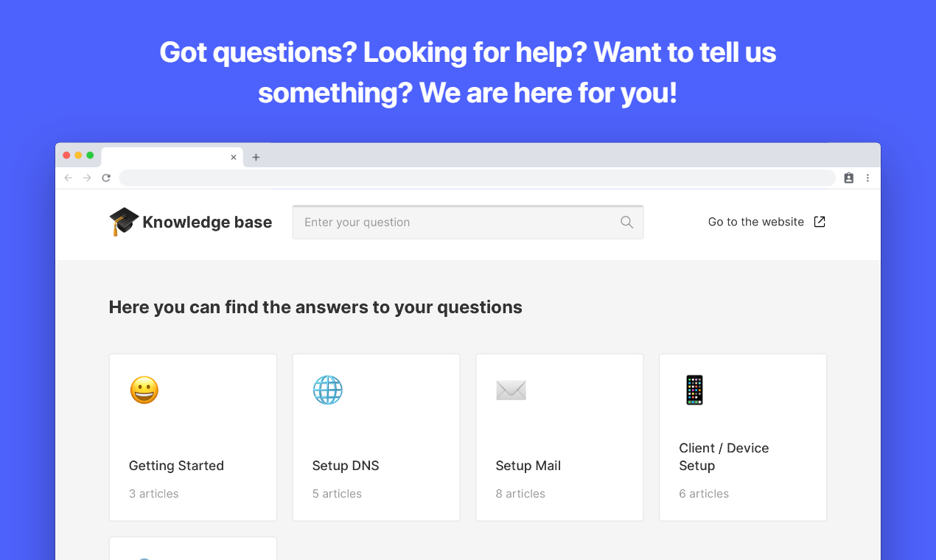Close the current browser tab
This screenshot has width=936, height=560.
coord(234,157)
